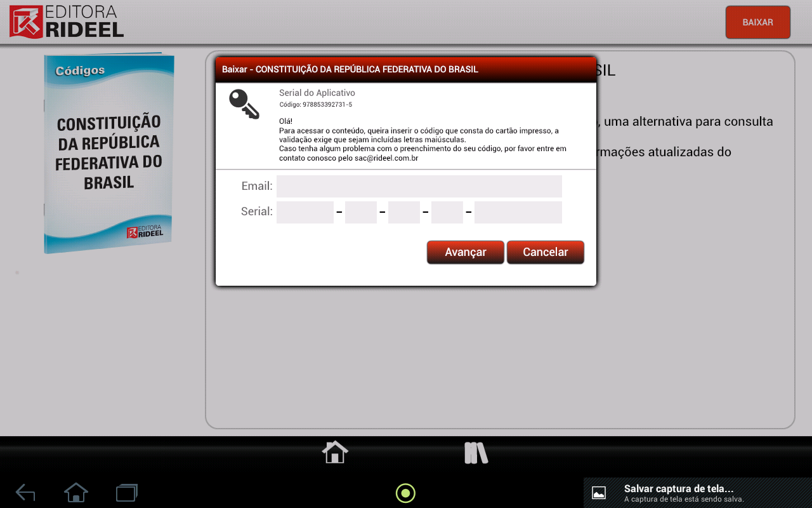Viewport: 812px width, 508px height.
Task: Open the library books icon
Action: point(476,453)
